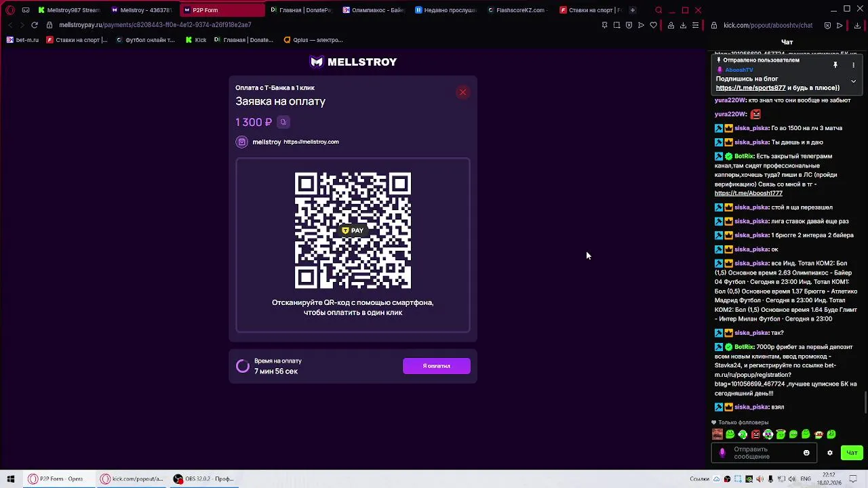The height and width of the screenshot is (488, 868).
Task: Open the bet-m.ru bookmark
Action: (23, 40)
